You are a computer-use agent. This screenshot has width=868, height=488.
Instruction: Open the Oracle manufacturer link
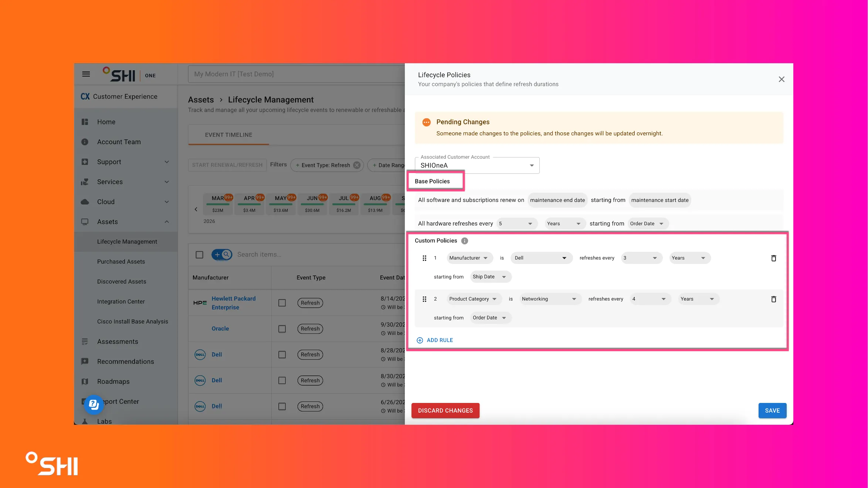tap(220, 329)
